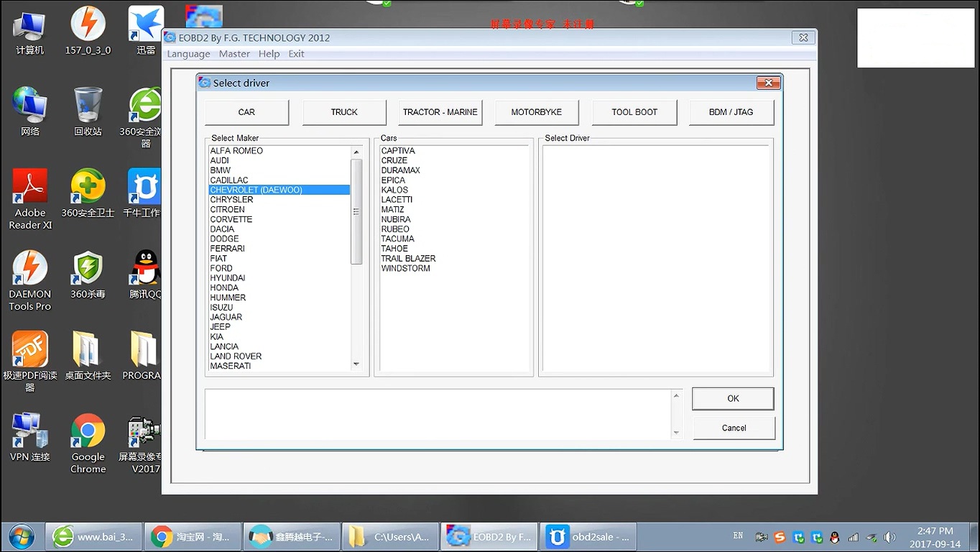Open the Help menu
Screen dimensions: 980x552
tap(269, 54)
